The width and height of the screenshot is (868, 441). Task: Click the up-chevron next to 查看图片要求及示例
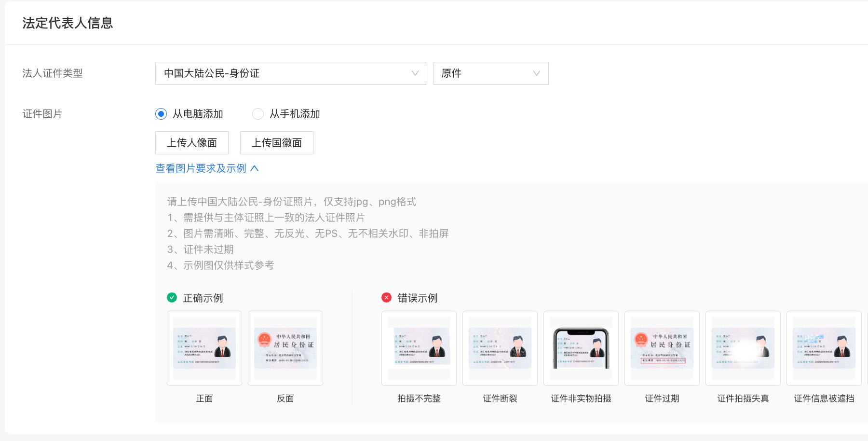[x=255, y=168]
